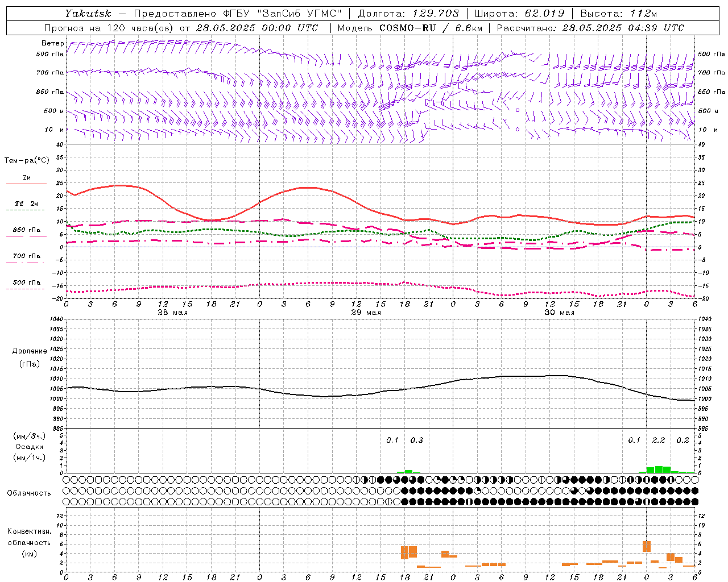
Task: Click the '0.2' precipitation value
Action: [682, 440]
